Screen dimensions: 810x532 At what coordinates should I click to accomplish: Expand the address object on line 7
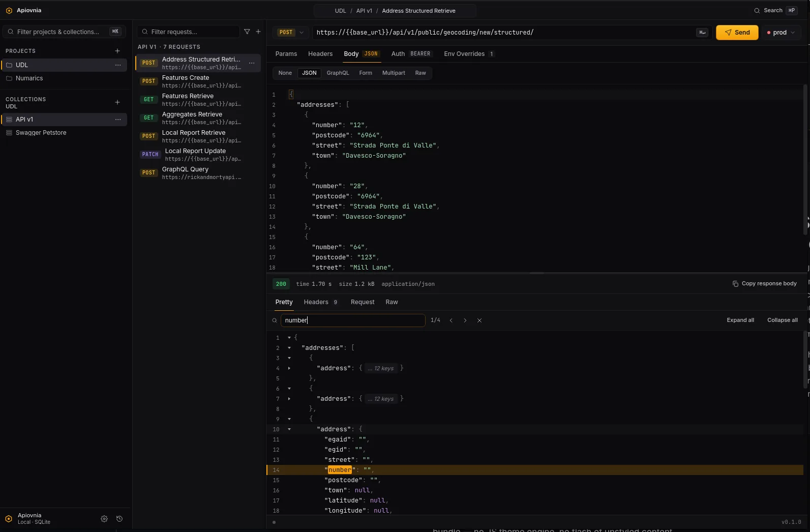pyautogui.click(x=289, y=399)
